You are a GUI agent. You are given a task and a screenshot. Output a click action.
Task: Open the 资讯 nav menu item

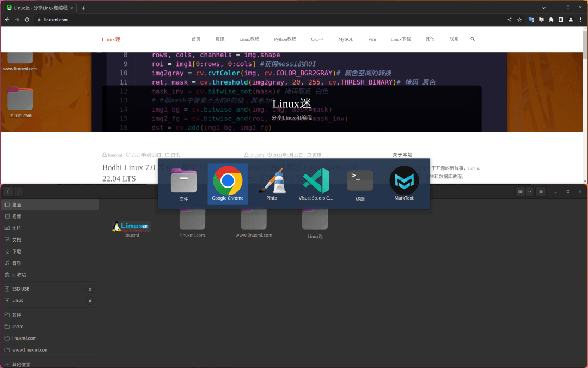click(220, 39)
